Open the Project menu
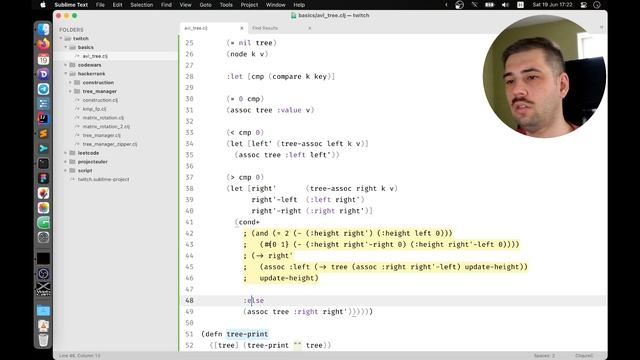The height and width of the screenshot is (360, 640). pos(249,5)
